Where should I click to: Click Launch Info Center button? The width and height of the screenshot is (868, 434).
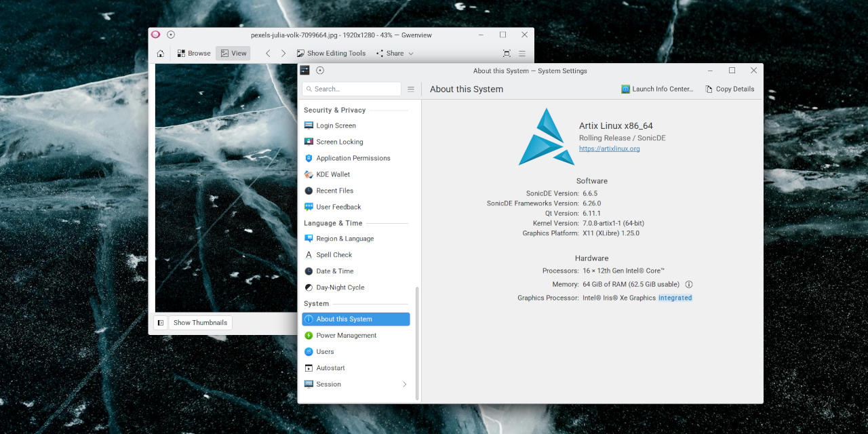point(658,89)
